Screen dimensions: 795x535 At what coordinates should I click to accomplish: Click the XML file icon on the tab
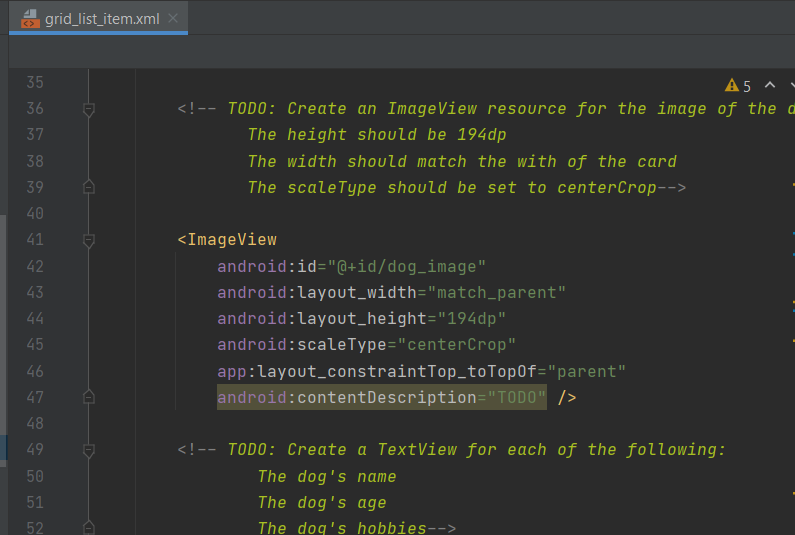click(30, 19)
